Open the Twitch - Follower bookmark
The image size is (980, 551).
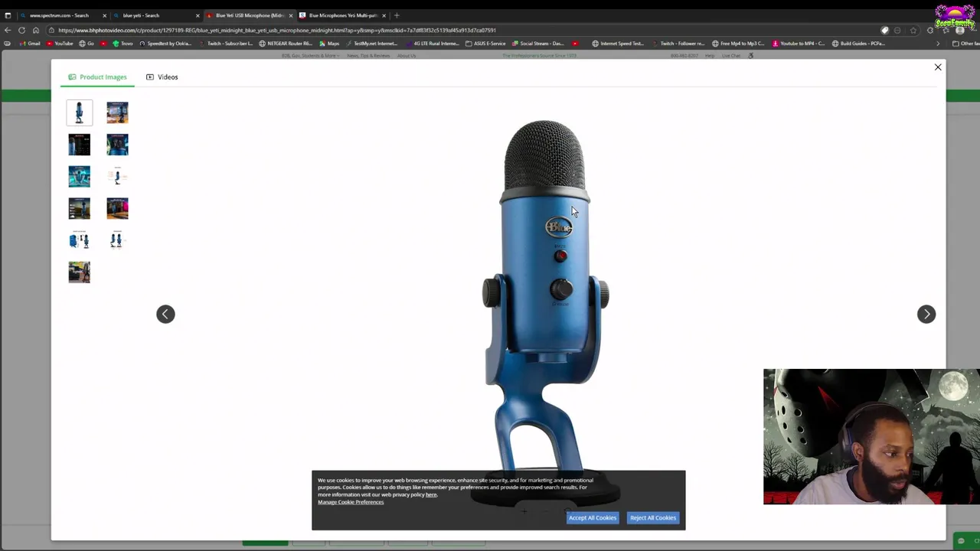click(x=678, y=44)
